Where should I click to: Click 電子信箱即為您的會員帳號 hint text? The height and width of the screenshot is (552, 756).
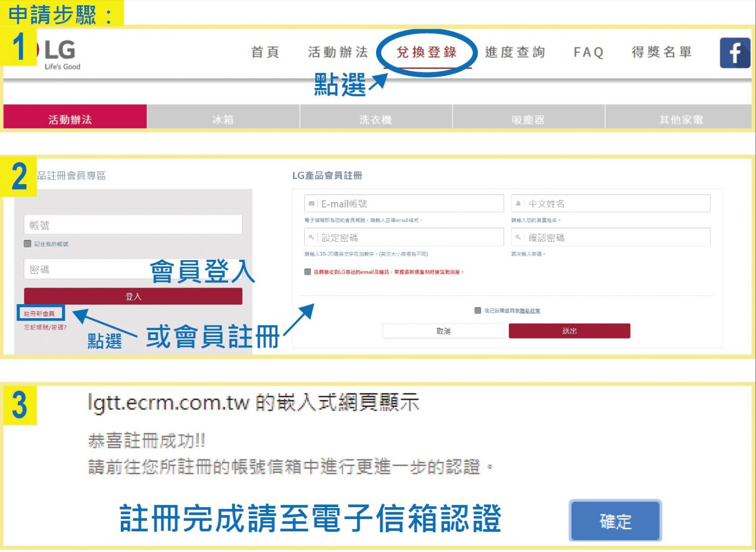point(363,220)
